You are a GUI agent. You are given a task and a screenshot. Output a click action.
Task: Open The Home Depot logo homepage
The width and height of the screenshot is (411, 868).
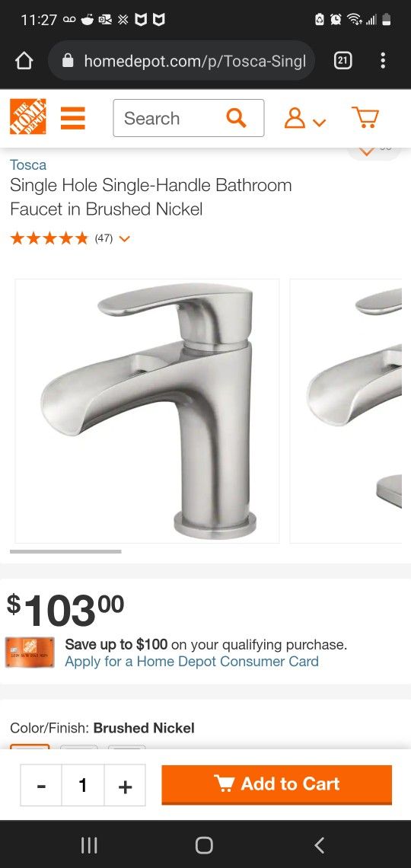tap(27, 116)
